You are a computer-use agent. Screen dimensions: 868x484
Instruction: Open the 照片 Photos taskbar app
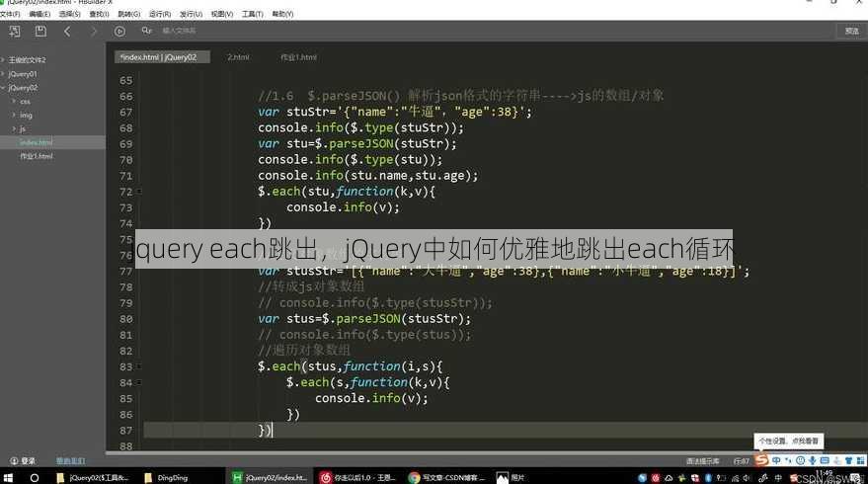click(511, 477)
